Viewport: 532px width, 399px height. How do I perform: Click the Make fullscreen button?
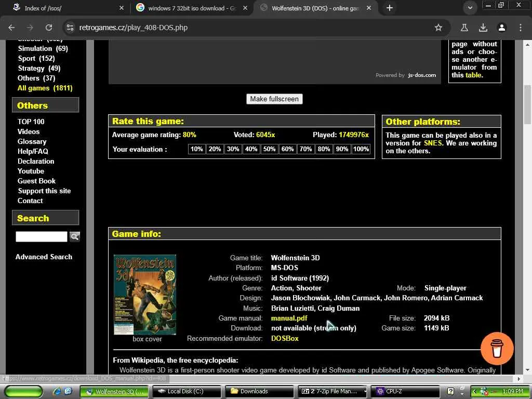(x=274, y=99)
